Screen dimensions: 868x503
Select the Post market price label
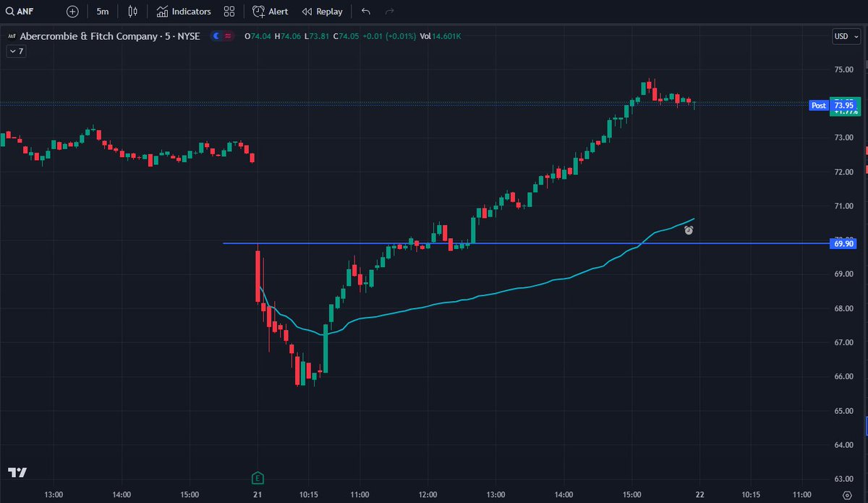pos(818,105)
